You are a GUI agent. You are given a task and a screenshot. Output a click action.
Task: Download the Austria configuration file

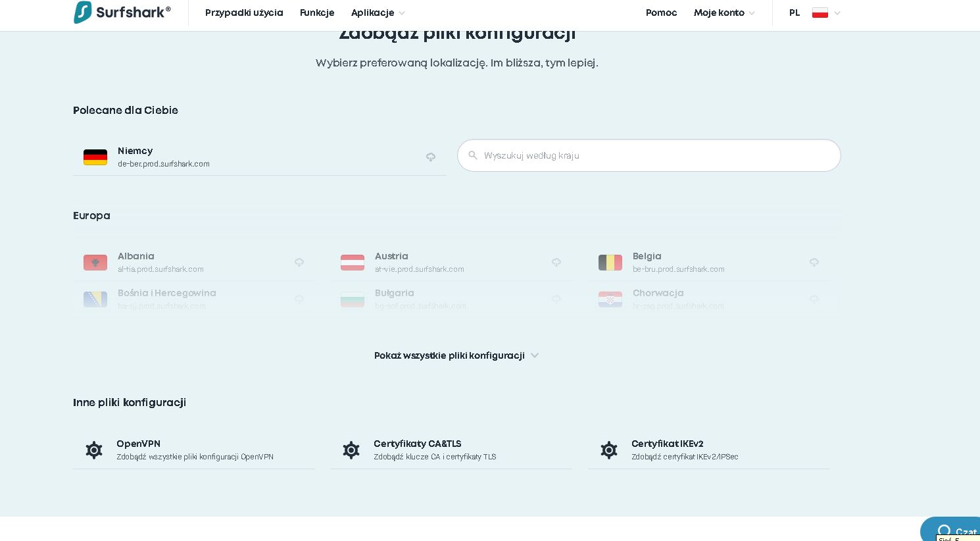(556, 262)
